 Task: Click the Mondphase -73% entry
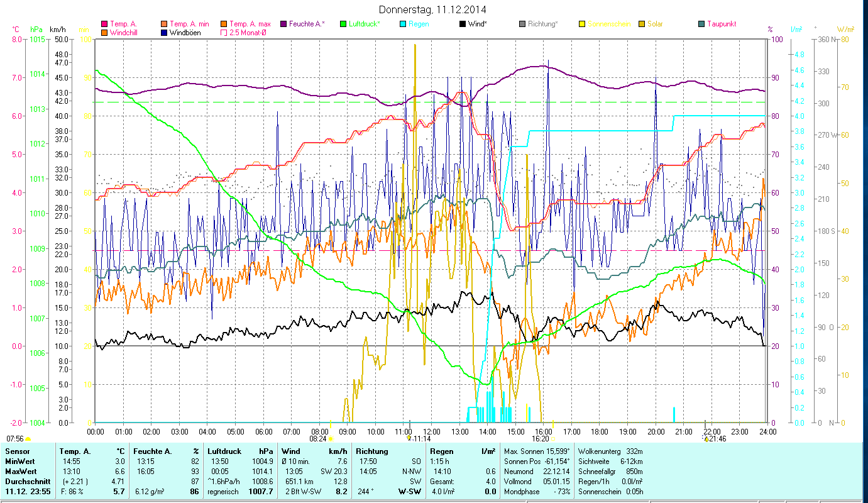pos(537,492)
